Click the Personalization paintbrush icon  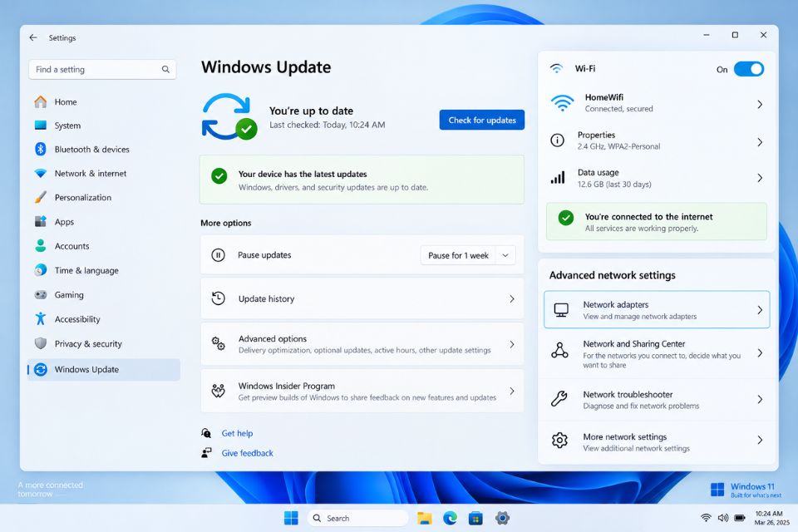click(40, 198)
